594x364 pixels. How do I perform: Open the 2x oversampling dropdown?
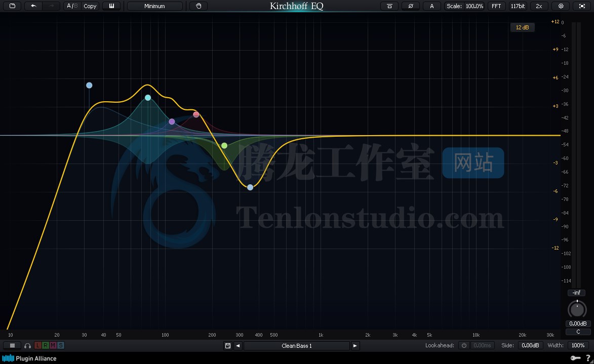coord(539,6)
